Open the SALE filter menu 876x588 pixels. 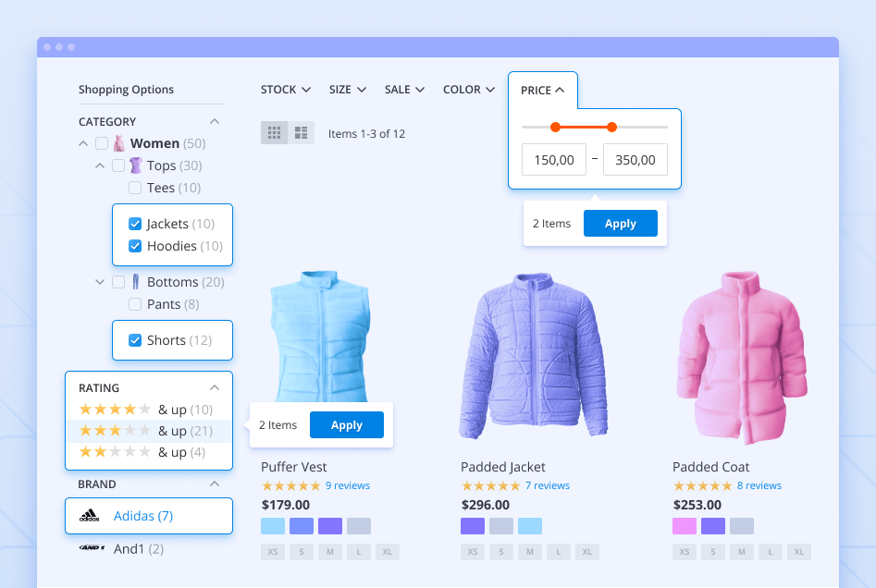[404, 90]
